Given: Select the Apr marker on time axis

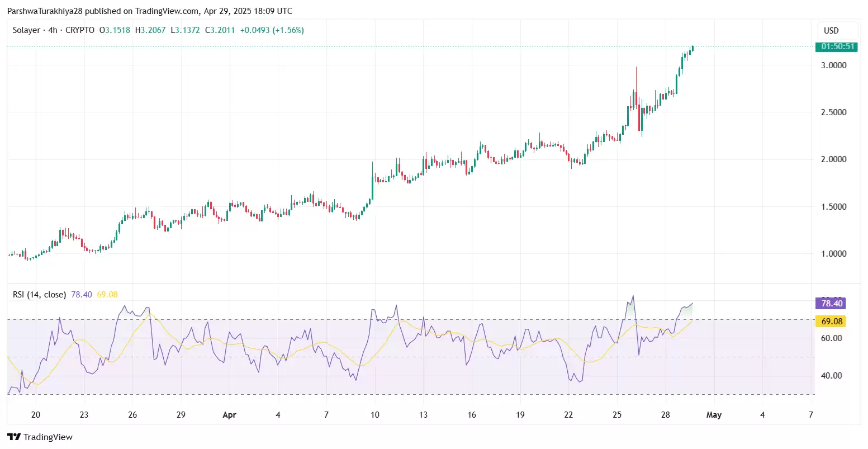Looking at the screenshot, I should [x=229, y=415].
